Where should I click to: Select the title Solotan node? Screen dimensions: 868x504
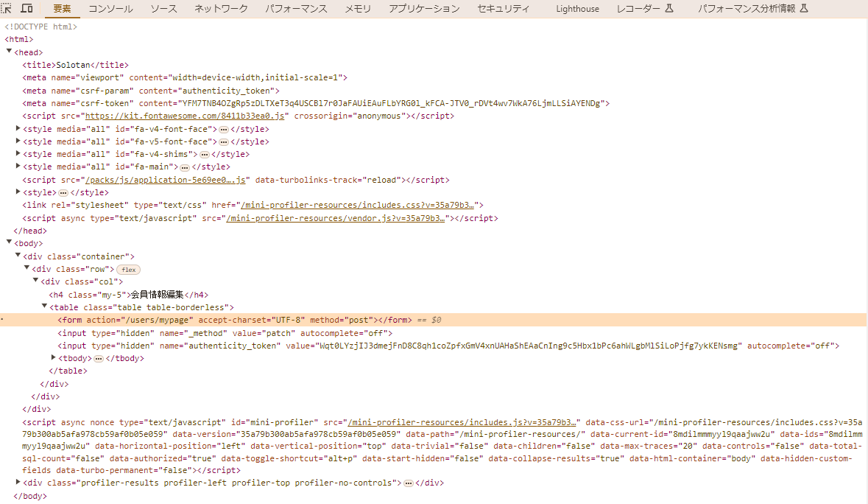point(75,65)
